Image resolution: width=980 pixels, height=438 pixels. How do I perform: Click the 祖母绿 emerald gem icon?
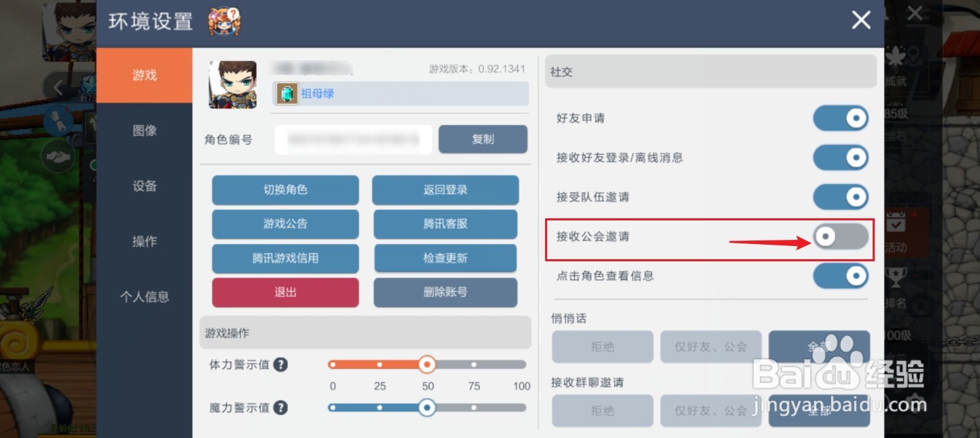click(x=286, y=94)
